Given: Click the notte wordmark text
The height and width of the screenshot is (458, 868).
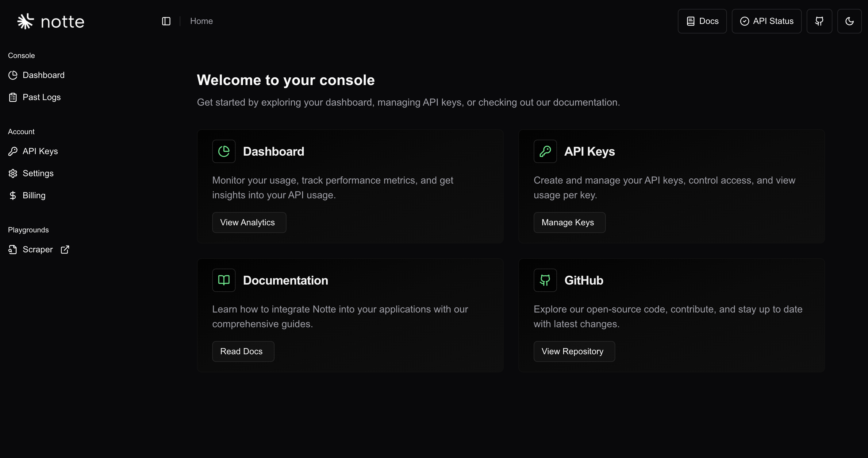Looking at the screenshot, I should [62, 22].
